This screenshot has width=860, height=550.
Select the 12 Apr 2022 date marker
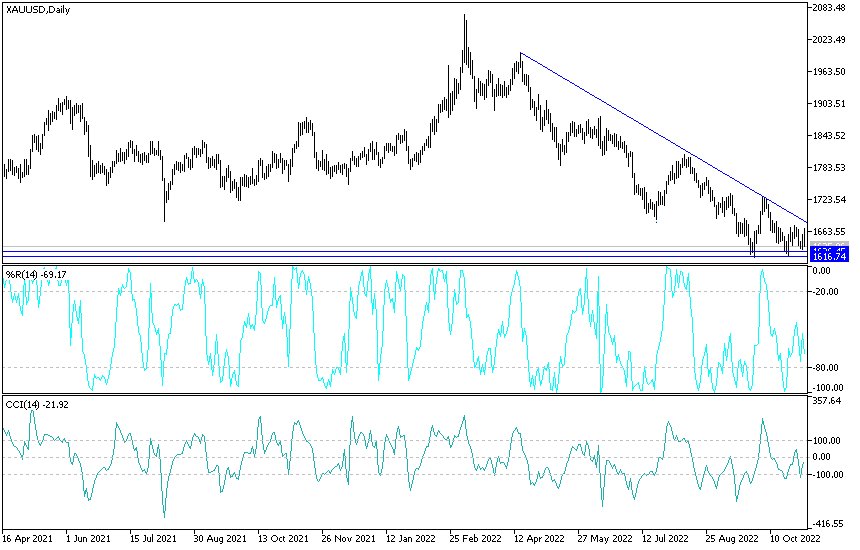pos(539,538)
